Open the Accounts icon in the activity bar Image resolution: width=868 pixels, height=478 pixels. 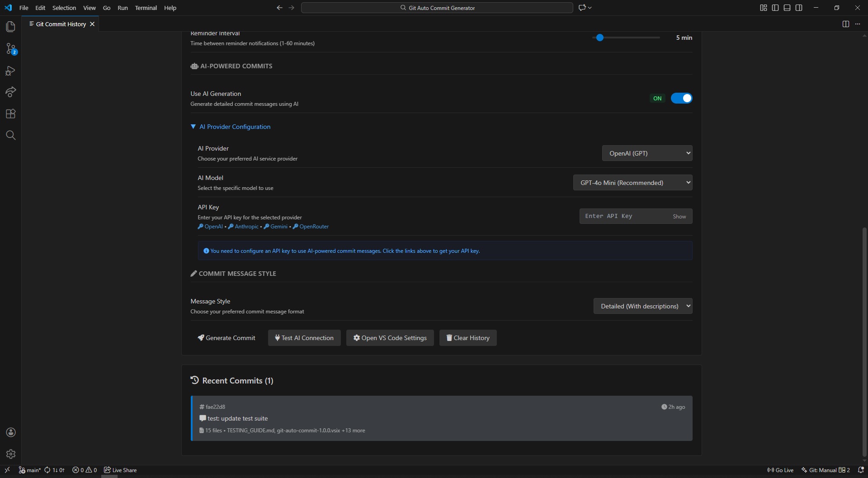pos(10,432)
